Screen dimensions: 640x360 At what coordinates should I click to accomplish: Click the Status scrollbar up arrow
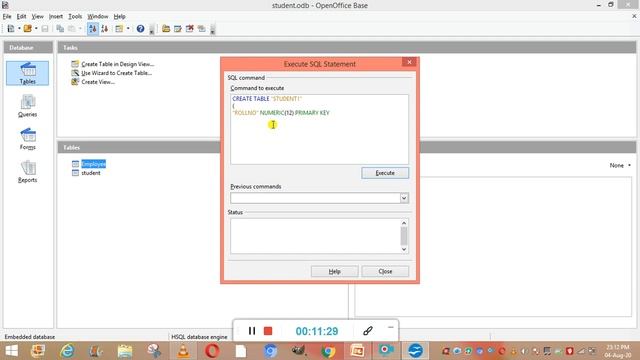404,223
